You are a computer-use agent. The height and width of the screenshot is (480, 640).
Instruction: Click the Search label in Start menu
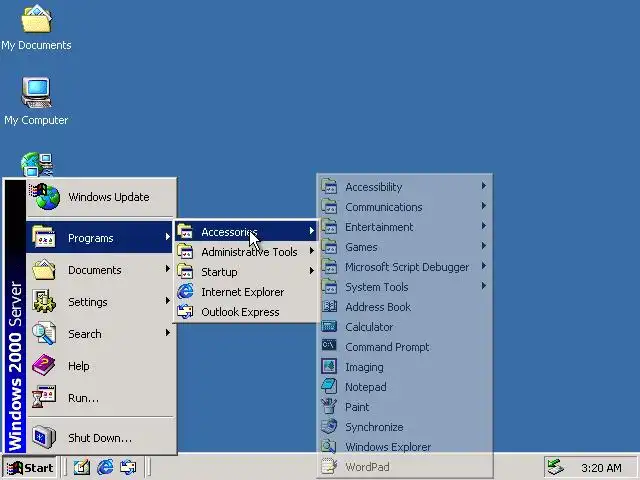coord(84,334)
